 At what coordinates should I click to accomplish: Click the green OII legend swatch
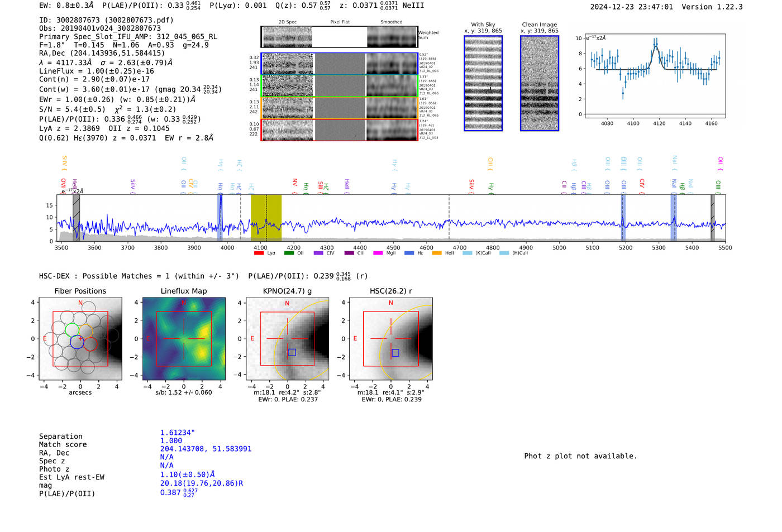pos(289,253)
